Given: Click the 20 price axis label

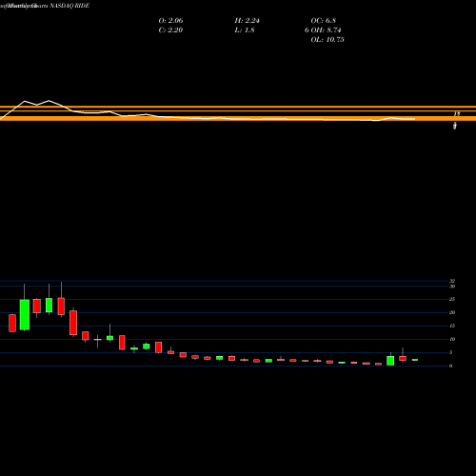Looking at the screenshot, I should click(452, 312).
